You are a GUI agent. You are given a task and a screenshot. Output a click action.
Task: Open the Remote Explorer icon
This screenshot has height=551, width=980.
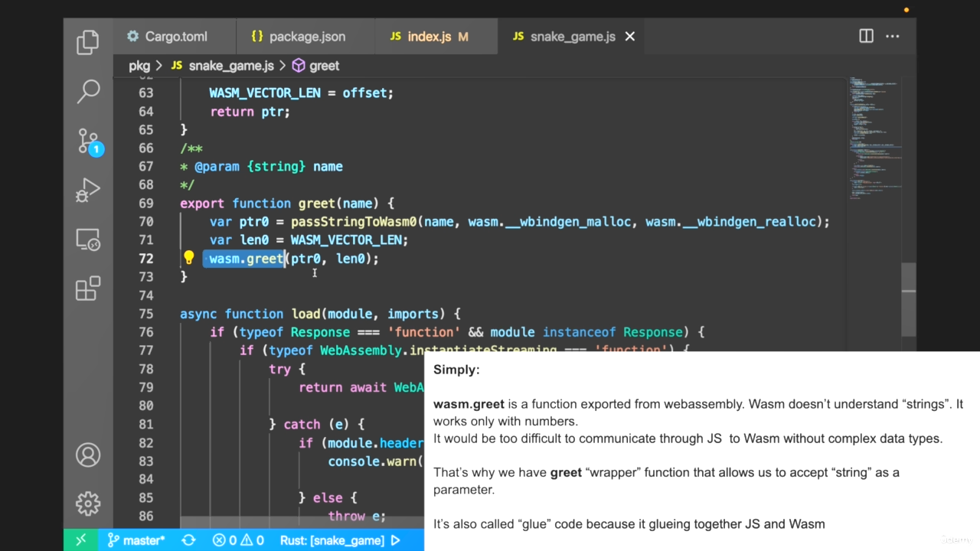tap(88, 240)
